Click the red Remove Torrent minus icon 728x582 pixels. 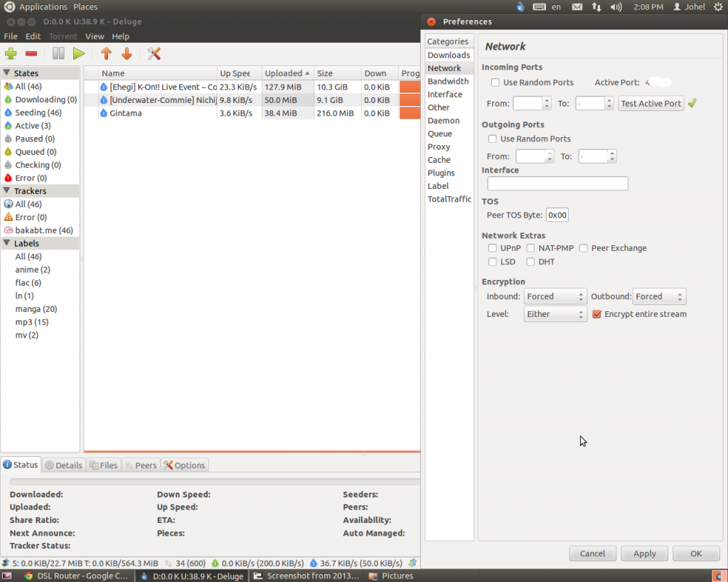tap(31, 54)
